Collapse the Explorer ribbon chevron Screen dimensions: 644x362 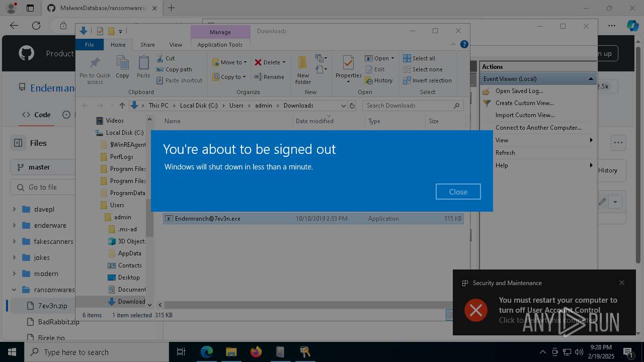(x=453, y=44)
